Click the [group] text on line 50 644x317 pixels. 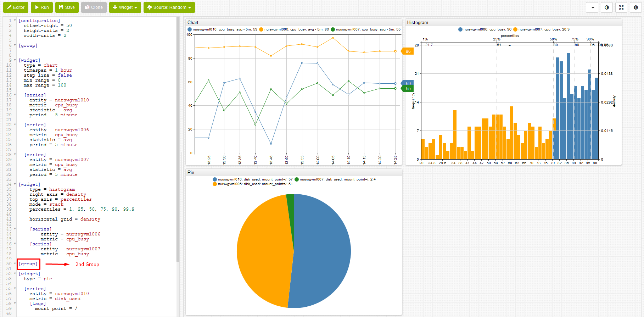(28, 264)
